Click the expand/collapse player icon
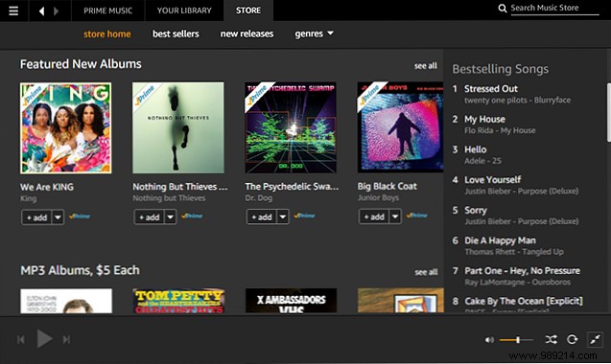The image size is (611, 364). click(595, 339)
